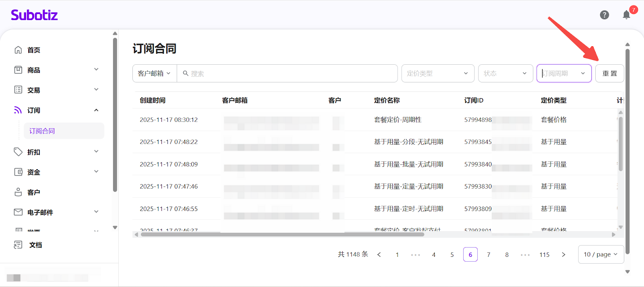The image size is (644, 287).
Task: Go to page 7 in pagination
Action: point(489,255)
